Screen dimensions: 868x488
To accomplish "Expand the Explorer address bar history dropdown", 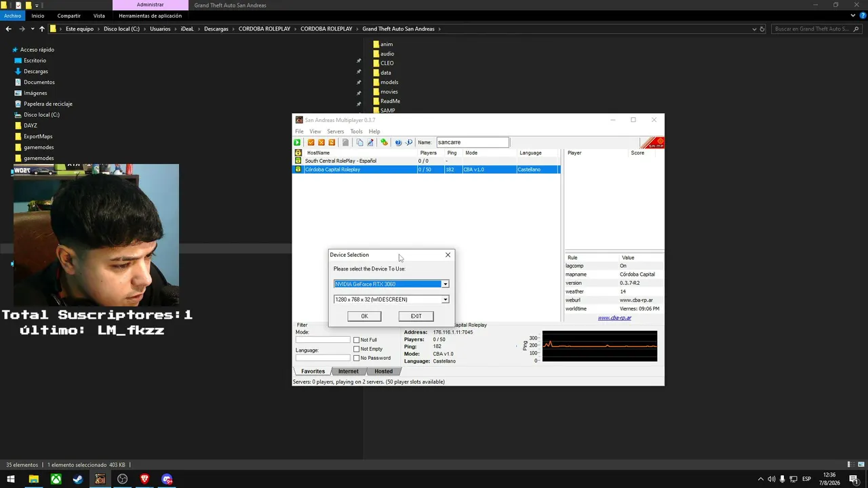I will tap(755, 29).
